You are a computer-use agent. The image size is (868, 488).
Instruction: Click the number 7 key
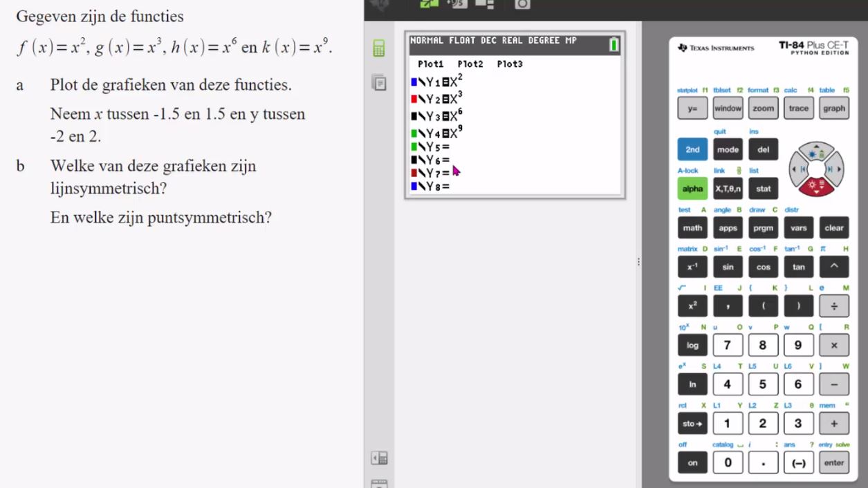pyautogui.click(x=728, y=346)
